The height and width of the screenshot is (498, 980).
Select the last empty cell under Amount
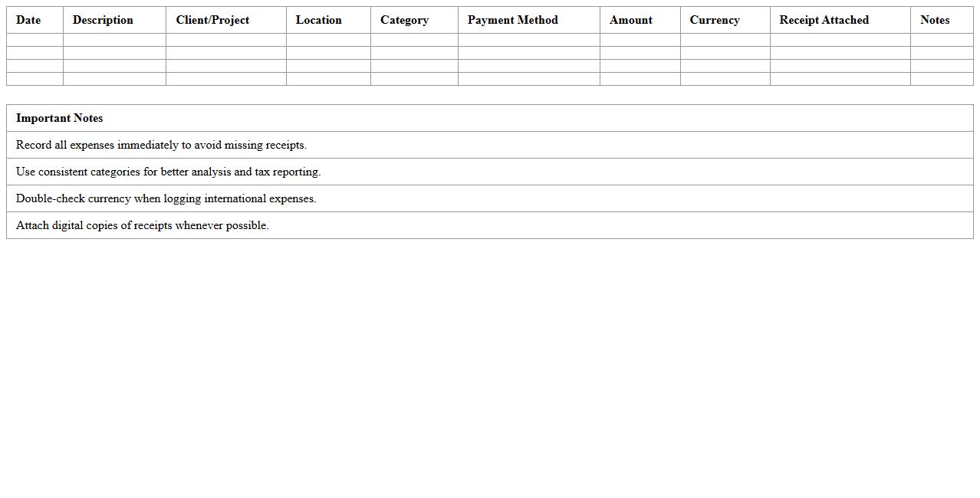click(x=640, y=79)
